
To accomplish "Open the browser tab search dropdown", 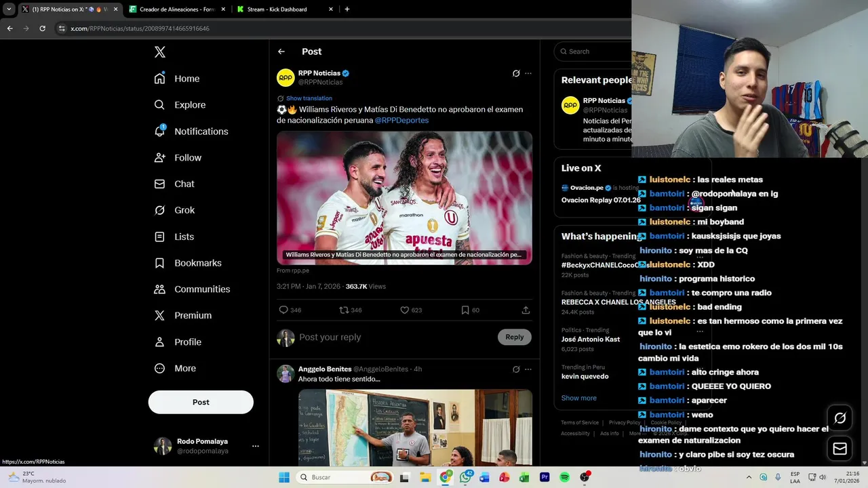I will pyautogui.click(x=9, y=9).
